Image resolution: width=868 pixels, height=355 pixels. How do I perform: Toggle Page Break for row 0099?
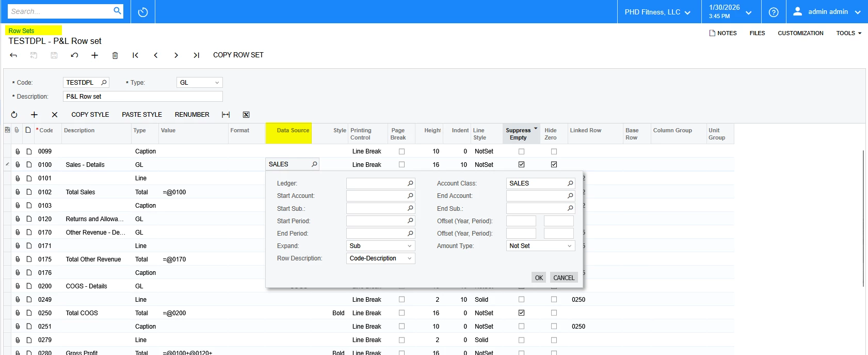click(401, 151)
